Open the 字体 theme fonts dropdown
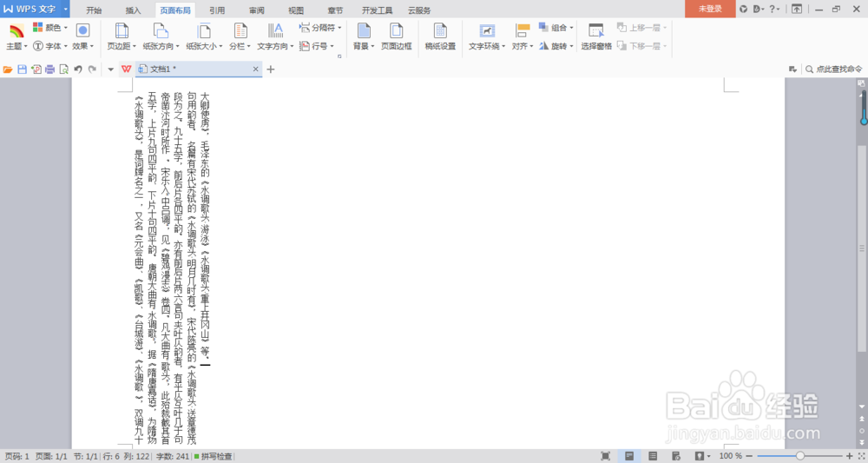Screen dimensions: 868x463 (x=49, y=46)
